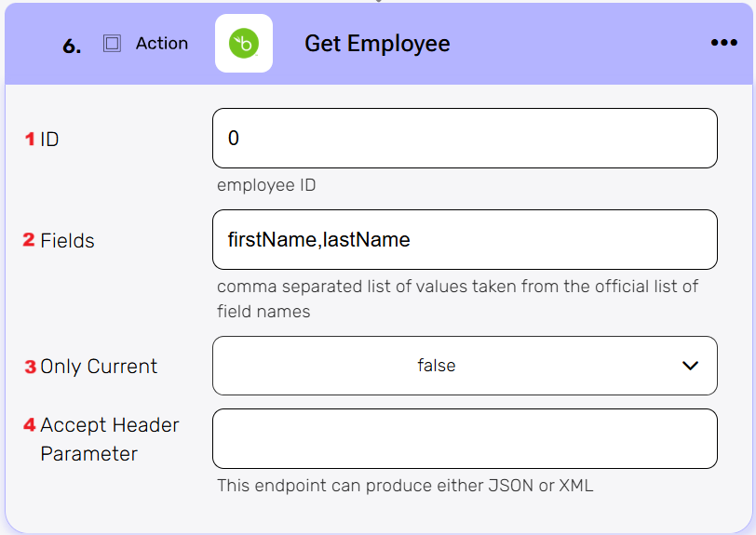
Task: Click the Accept Header Parameter label
Action: 109,439
